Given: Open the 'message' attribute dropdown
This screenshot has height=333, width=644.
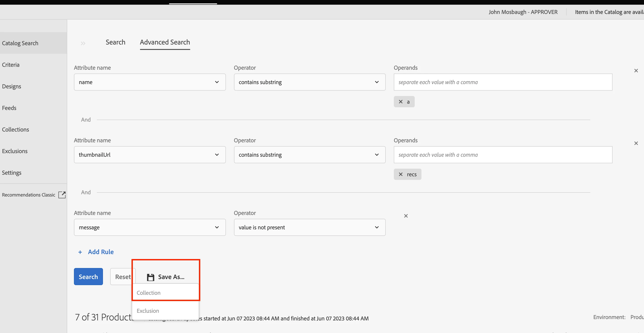Looking at the screenshot, I should [149, 227].
